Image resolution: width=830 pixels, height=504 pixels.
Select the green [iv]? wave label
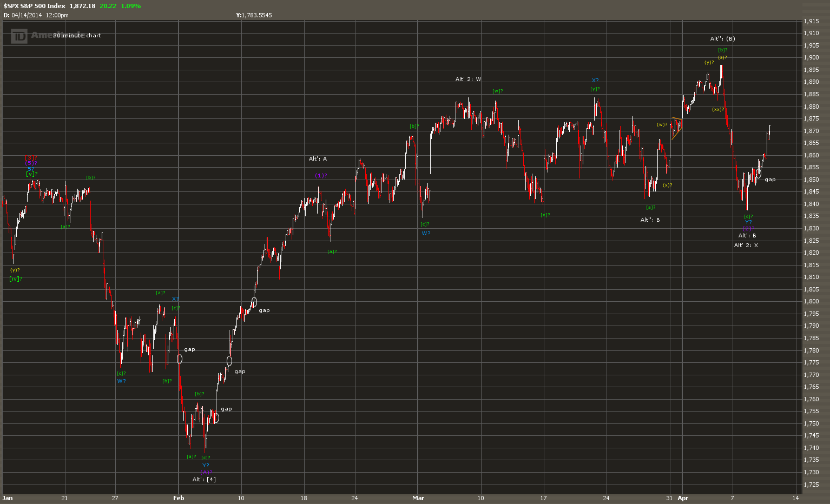16,279
